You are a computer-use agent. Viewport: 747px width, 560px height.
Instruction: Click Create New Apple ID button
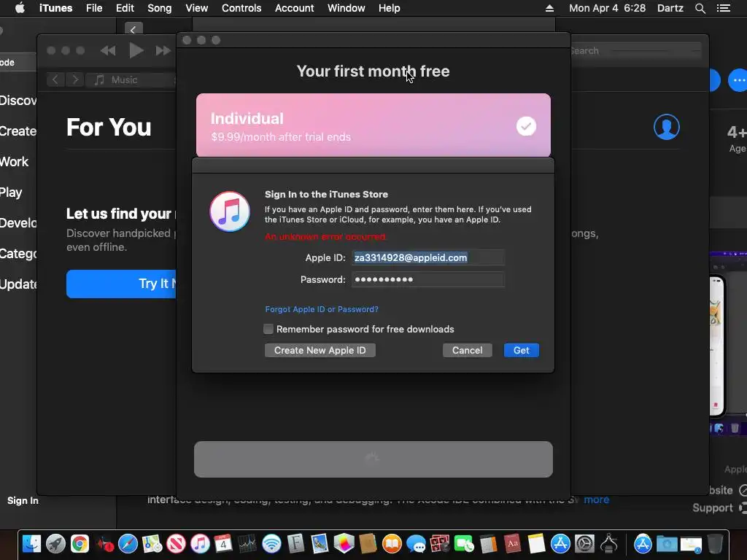point(320,351)
